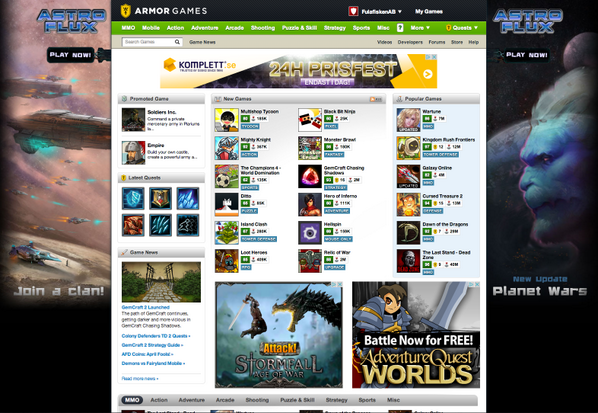Viewport: 598px width, 413px height.
Task: Click the TOWER DEFENSE tag under Island Clash
Action: tap(259, 239)
